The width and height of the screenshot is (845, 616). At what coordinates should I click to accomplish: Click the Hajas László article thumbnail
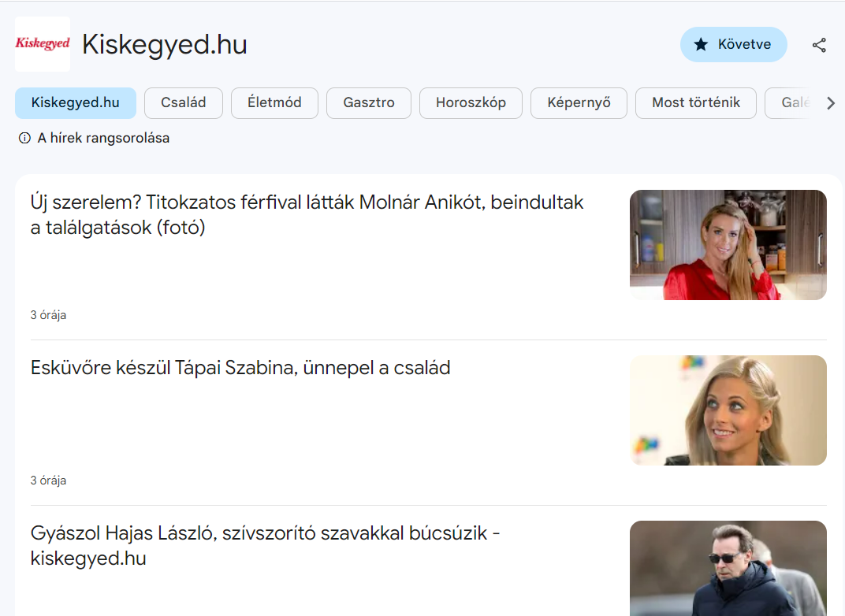(x=728, y=568)
